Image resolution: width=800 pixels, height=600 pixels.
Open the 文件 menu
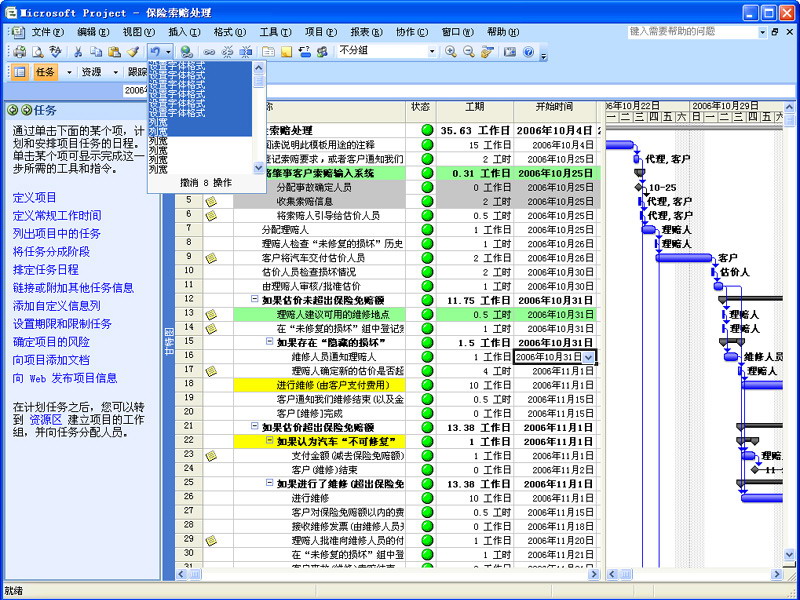(x=47, y=32)
